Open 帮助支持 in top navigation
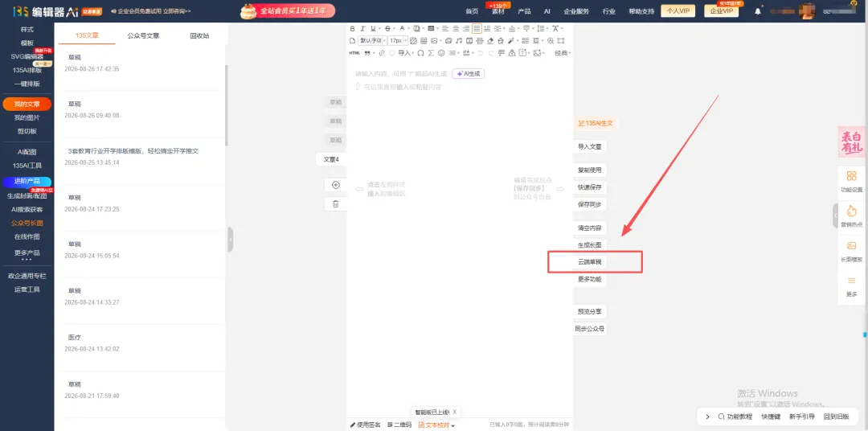The image size is (868, 431). tap(641, 11)
